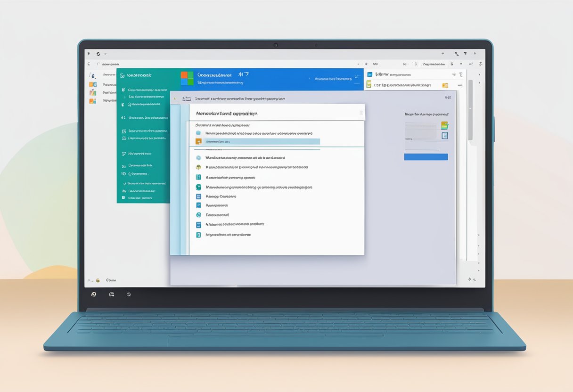The width and height of the screenshot is (573, 392).
Task: Click the yellow-green icon in the right panel
Action: coord(444,125)
